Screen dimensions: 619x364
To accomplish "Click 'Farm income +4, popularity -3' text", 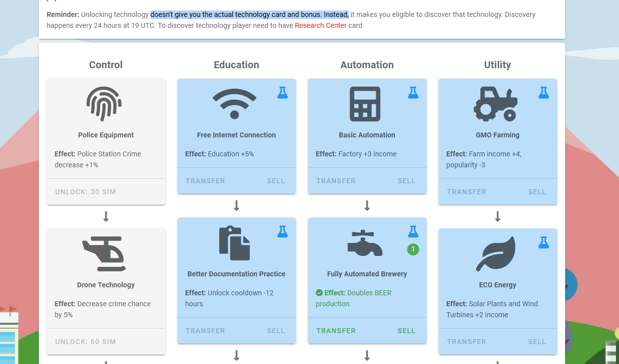I will (484, 159).
